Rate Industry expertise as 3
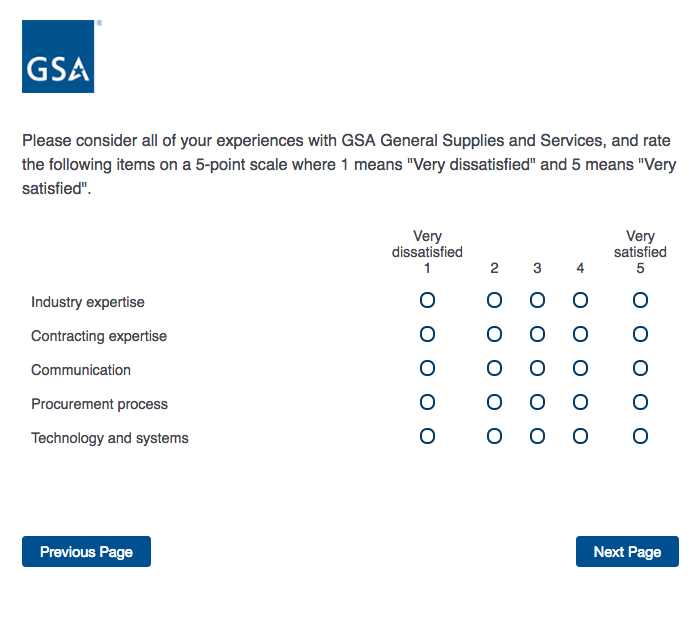 pyautogui.click(x=537, y=300)
